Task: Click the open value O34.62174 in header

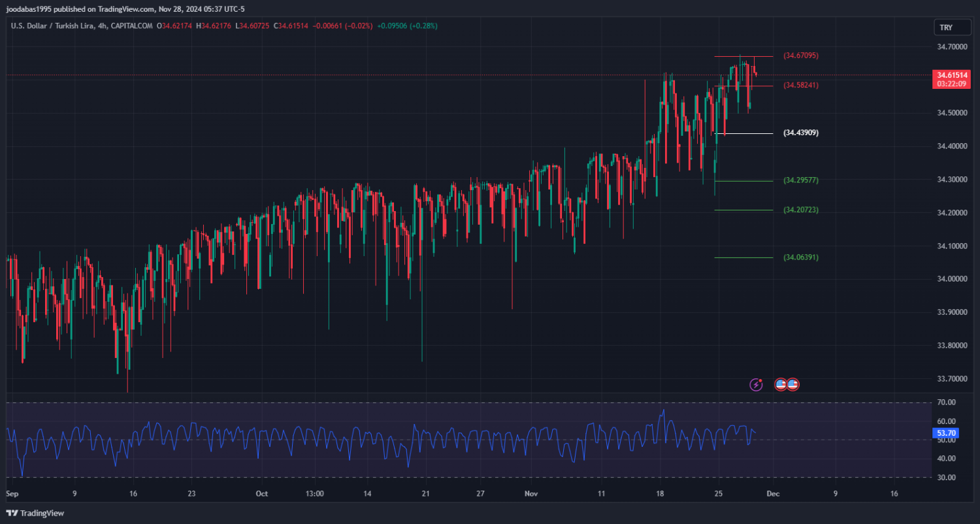Action: click(x=174, y=26)
